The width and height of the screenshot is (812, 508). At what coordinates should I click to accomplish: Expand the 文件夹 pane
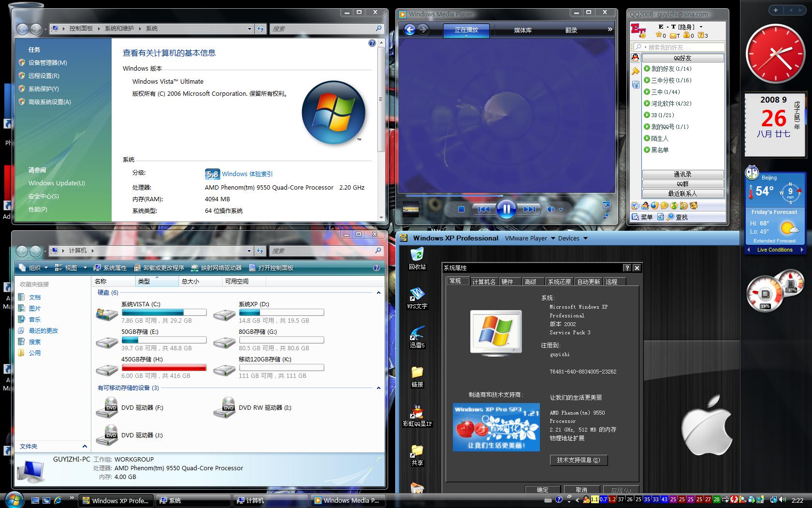point(85,447)
